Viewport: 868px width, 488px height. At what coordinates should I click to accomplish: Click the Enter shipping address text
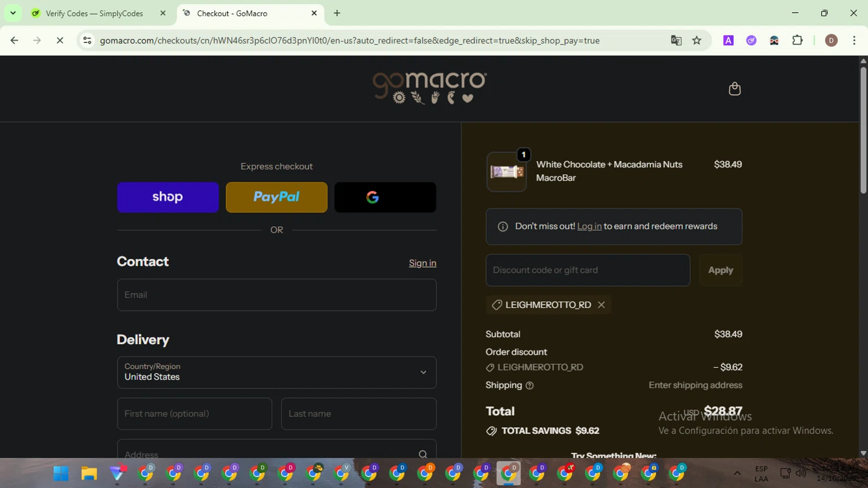pyautogui.click(x=696, y=386)
